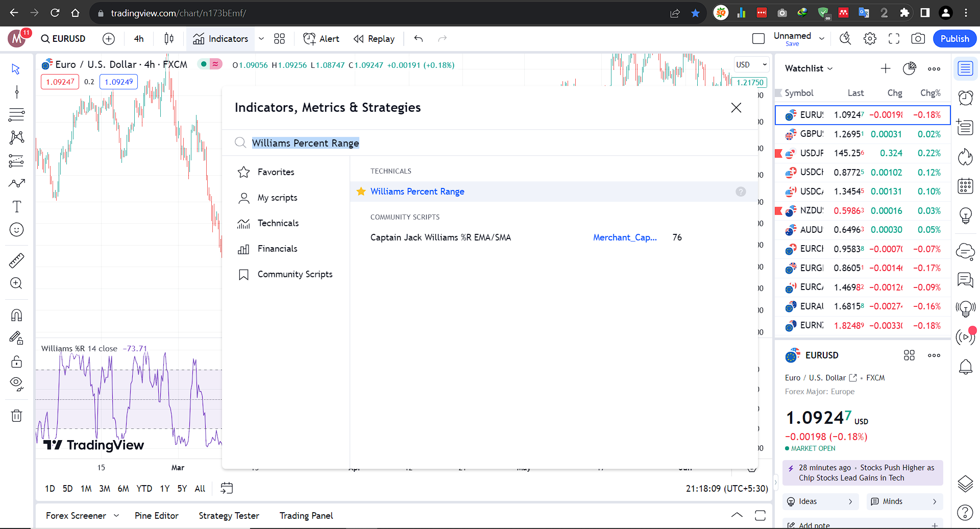
Task: Unfavorite Williams Percent Range star
Action: pos(361,191)
